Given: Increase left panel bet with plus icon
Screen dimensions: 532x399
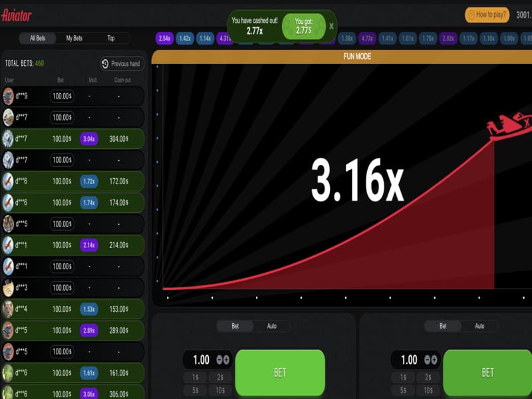Looking at the screenshot, I should pos(226,360).
